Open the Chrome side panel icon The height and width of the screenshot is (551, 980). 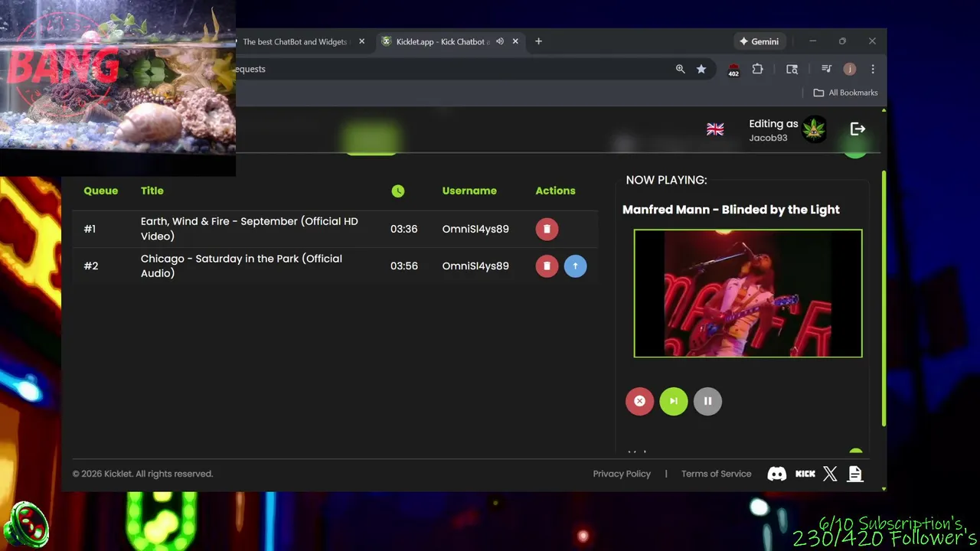(x=792, y=69)
